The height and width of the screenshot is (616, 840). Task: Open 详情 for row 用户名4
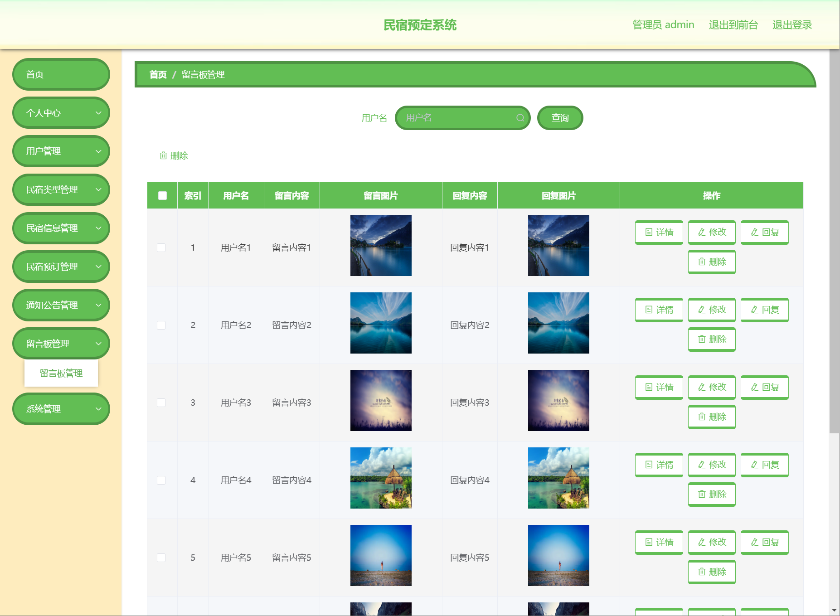(x=659, y=465)
